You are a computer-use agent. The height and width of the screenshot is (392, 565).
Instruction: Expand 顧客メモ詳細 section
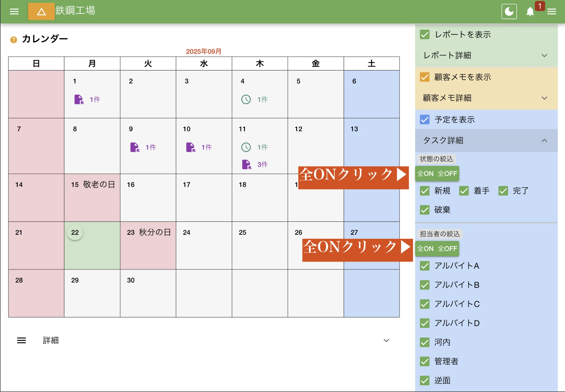[544, 98]
